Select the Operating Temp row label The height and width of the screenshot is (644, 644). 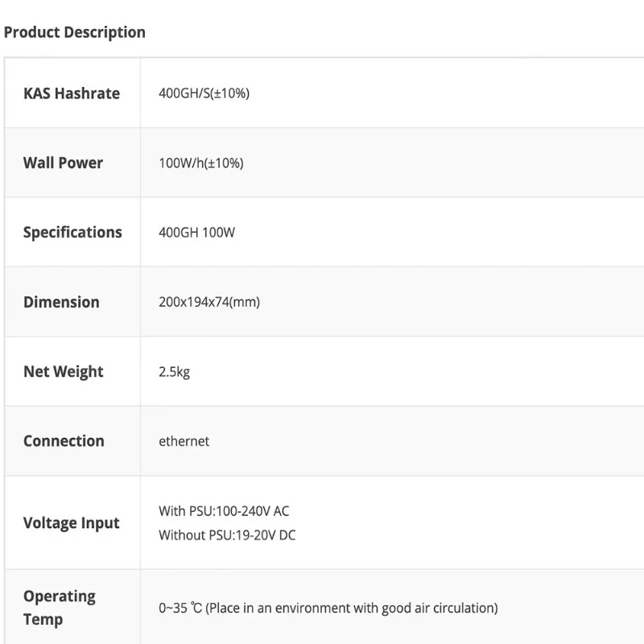[60, 608]
